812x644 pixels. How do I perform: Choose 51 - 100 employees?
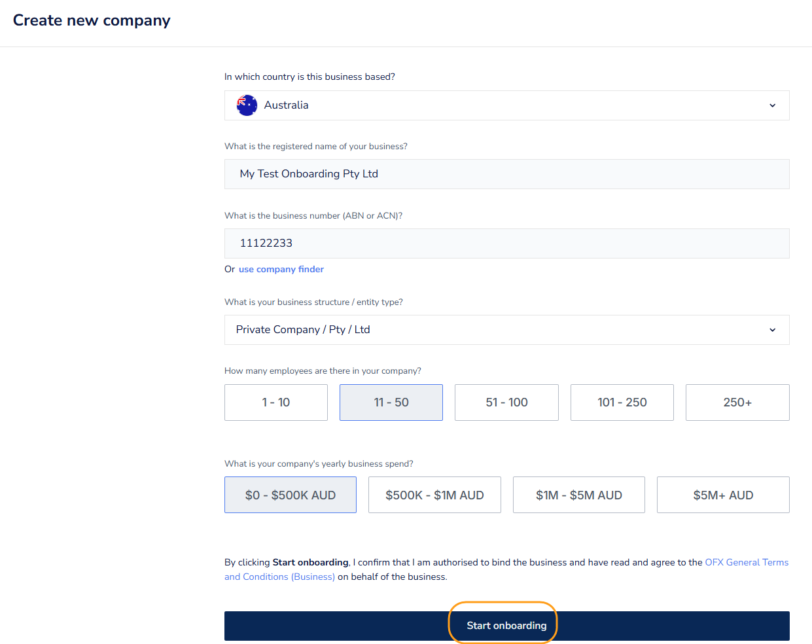506,402
